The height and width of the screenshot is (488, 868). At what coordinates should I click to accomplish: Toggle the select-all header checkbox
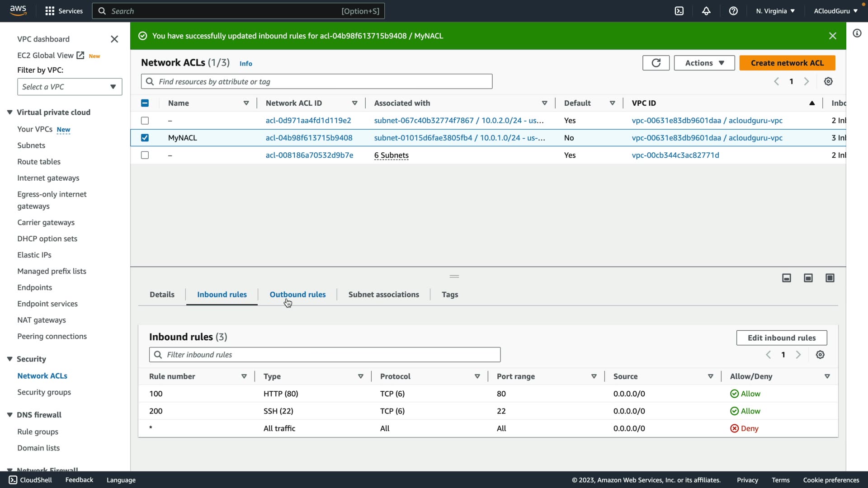click(x=145, y=103)
